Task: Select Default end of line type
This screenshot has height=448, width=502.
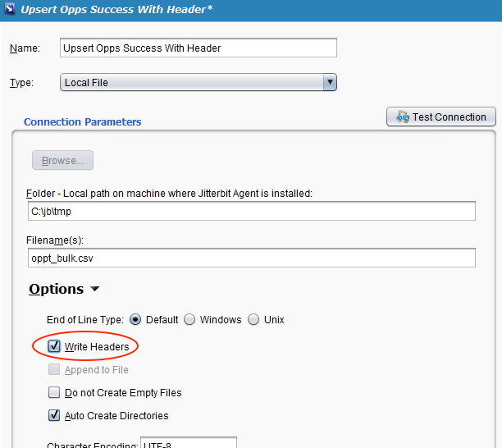Action: pos(135,319)
